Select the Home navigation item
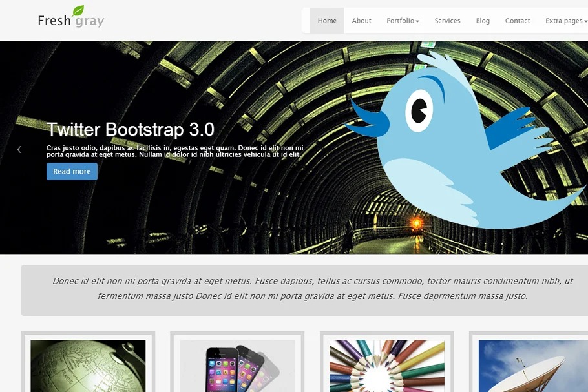 (x=327, y=21)
